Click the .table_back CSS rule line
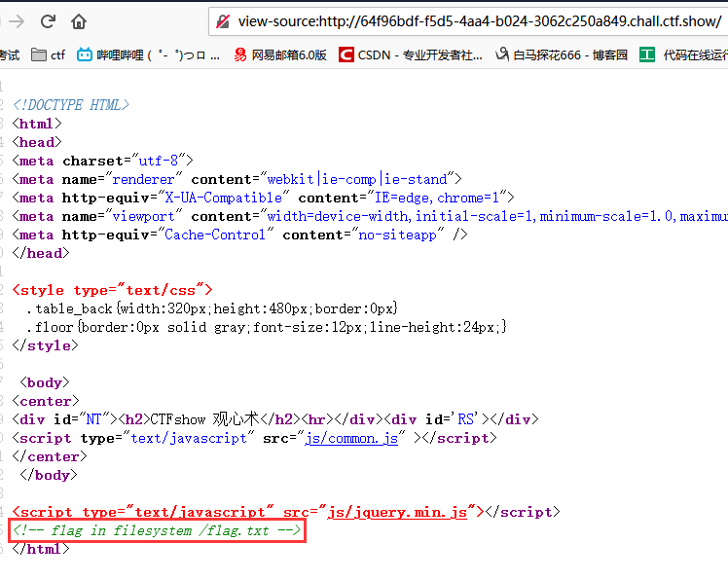This screenshot has width=728, height=579. tap(212, 309)
